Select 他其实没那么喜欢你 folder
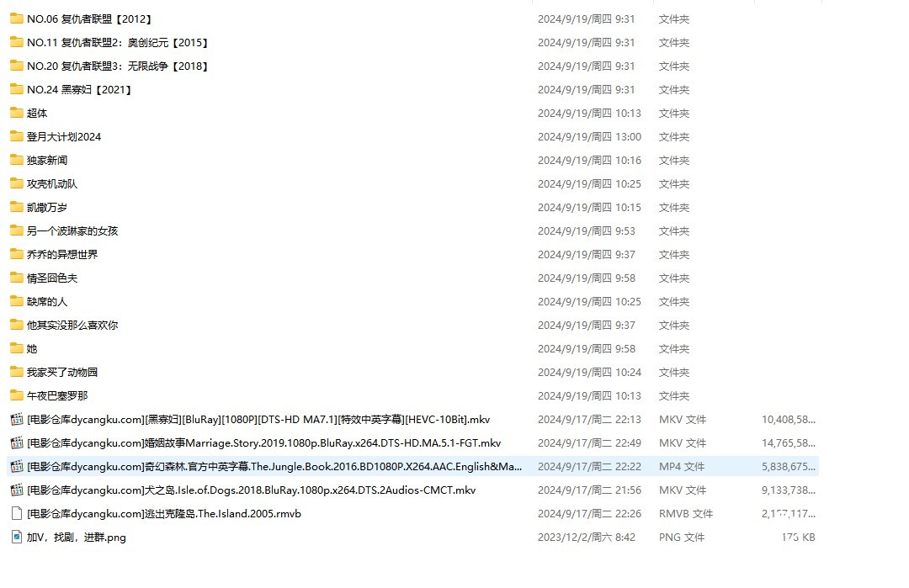Viewport: 909px width, 588px height. tap(72, 325)
